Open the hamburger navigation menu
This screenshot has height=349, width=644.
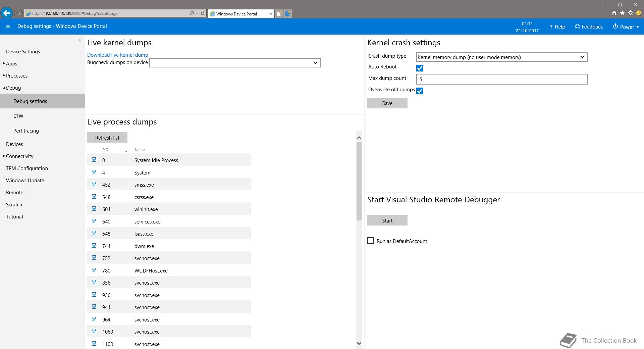tap(8, 27)
